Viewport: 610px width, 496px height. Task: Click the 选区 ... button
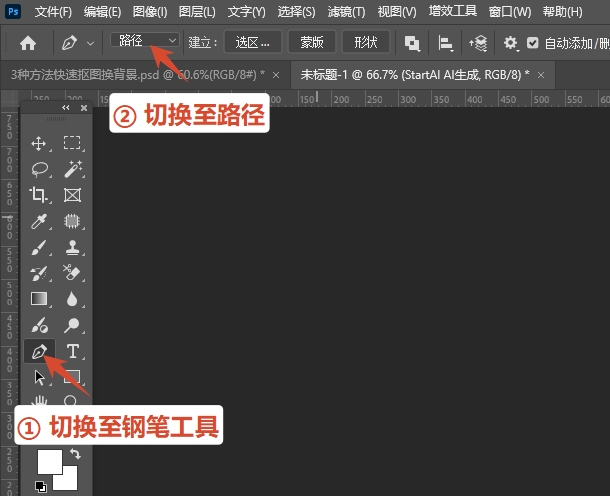pos(253,42)
